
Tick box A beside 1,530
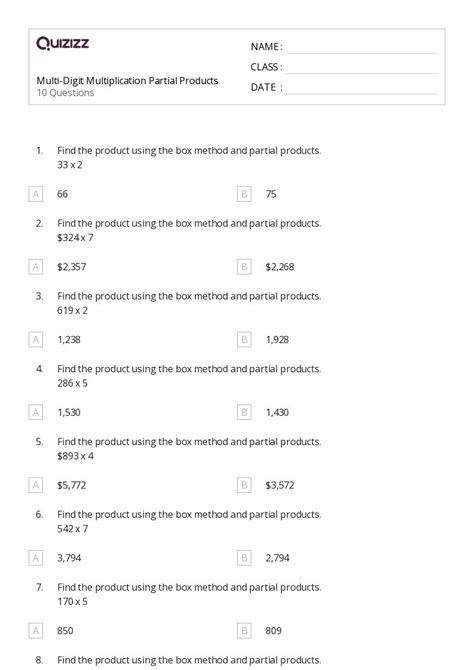pos(36,412)
